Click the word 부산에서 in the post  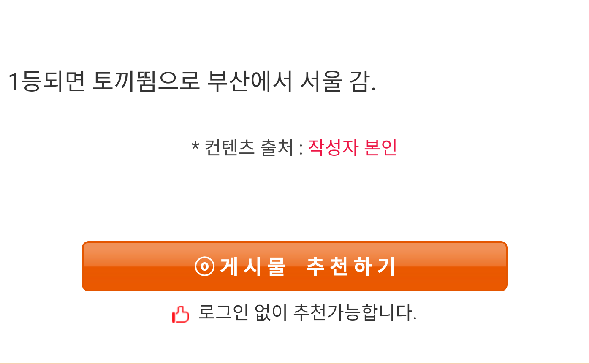(x=250, y=81)
